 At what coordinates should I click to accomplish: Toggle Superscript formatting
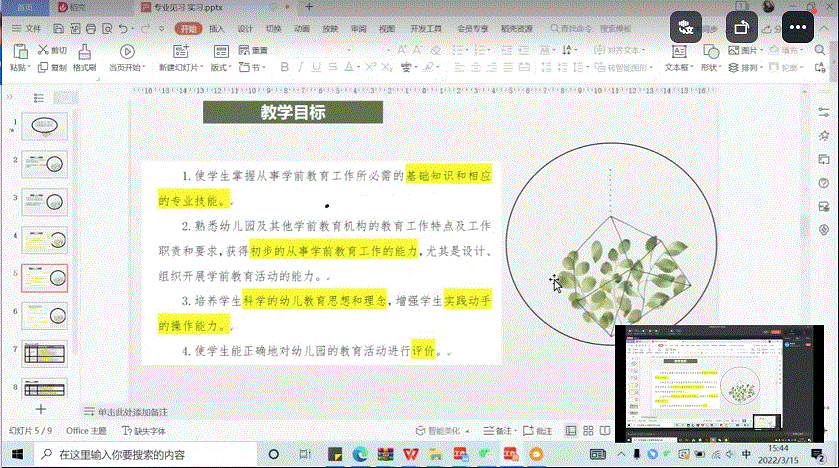tap(370, 67)
